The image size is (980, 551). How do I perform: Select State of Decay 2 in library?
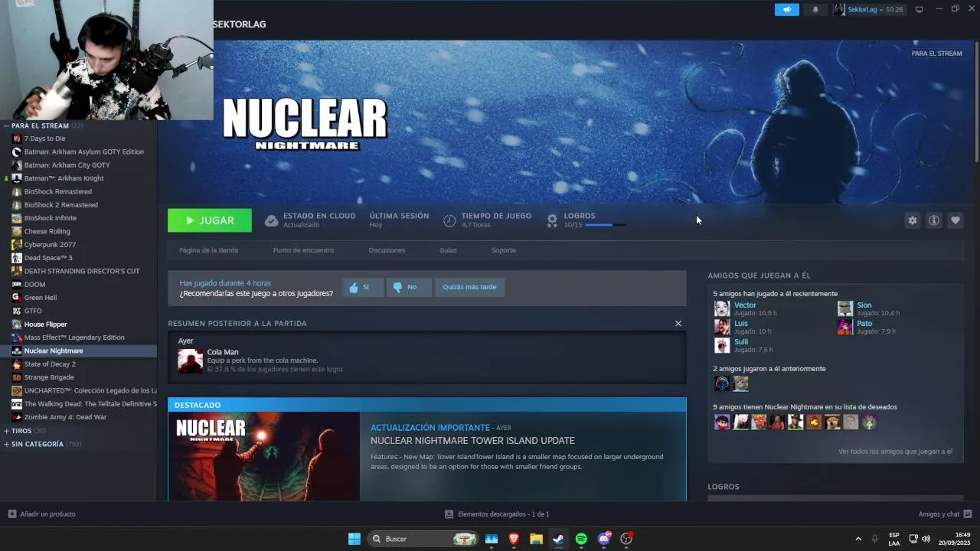[x=50, y=364]
